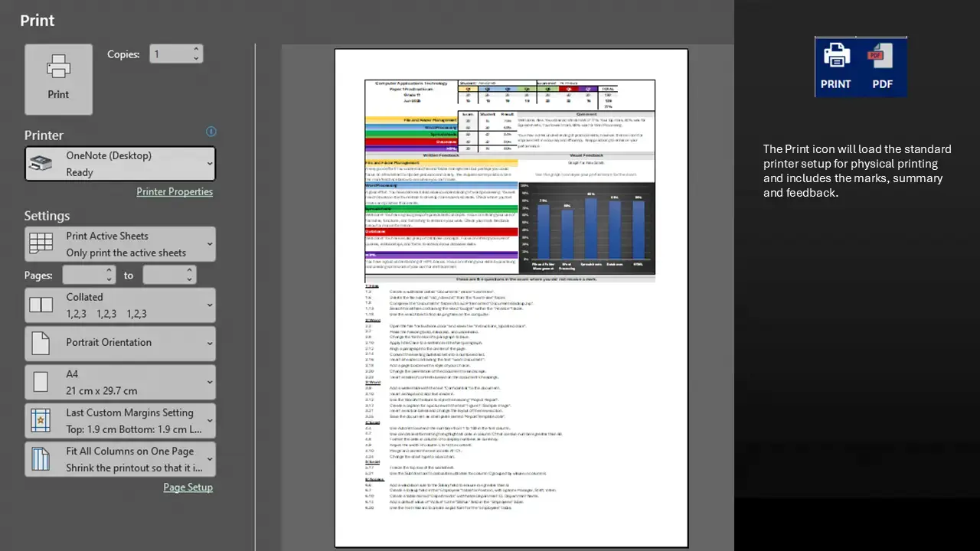Click the PDF export icon
Image resolution: width=980 pixels, height=551 pixels.
[882, 67]
